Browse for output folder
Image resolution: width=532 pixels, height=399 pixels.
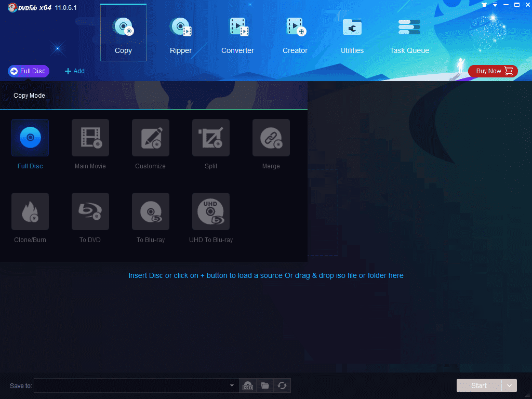265,386
